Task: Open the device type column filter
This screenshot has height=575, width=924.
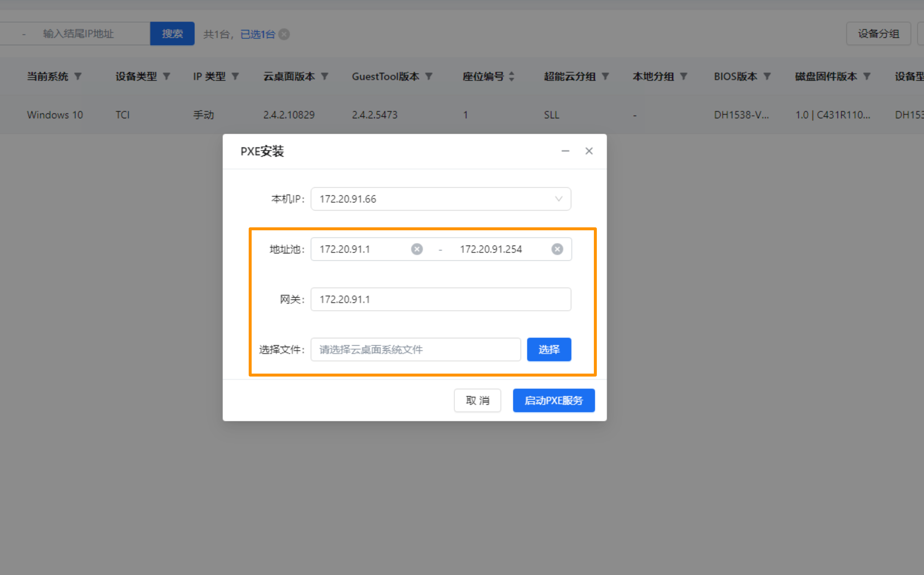Action: point(166,76)
